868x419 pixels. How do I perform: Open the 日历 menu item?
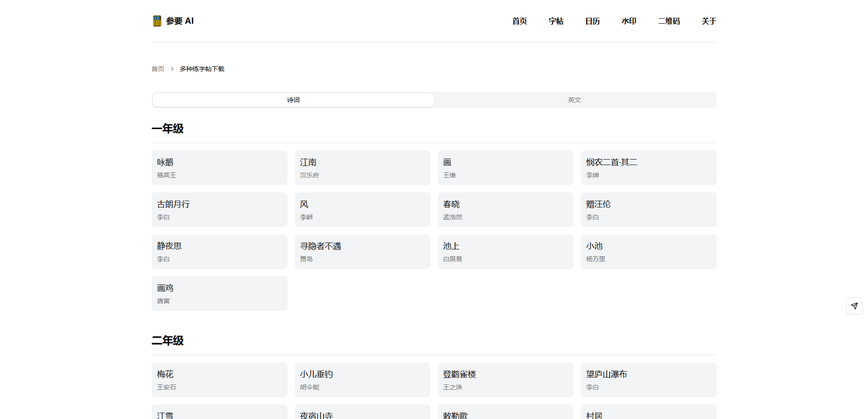[592, 21]
